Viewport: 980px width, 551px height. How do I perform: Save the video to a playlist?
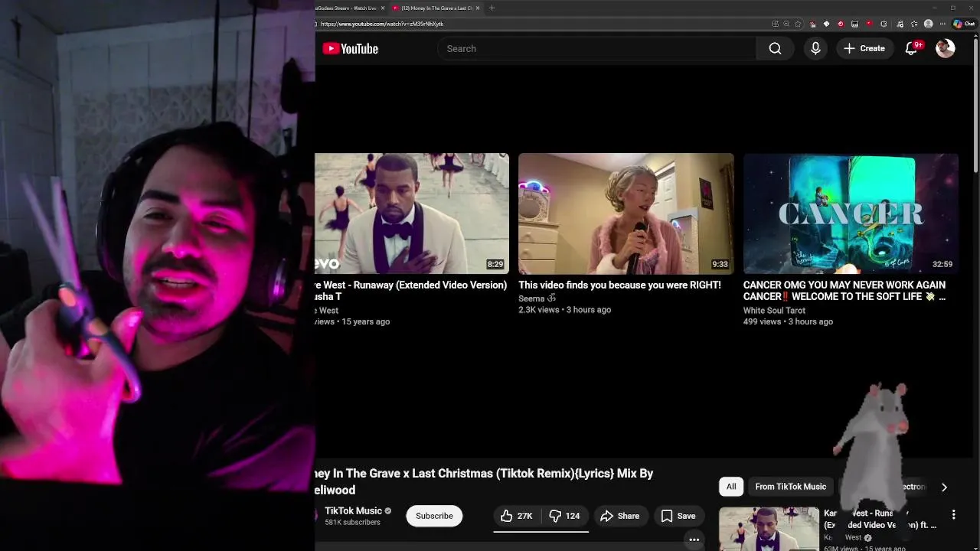tap(678, 516)
